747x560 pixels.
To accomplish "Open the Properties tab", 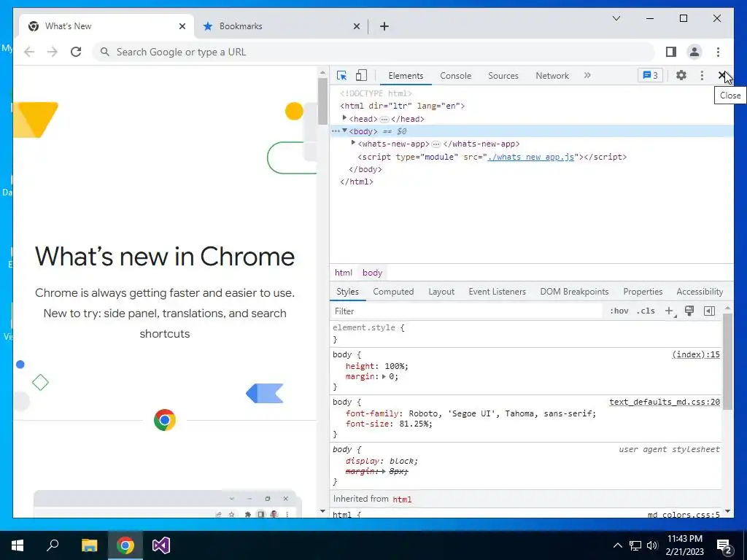I will pos(643,292).
